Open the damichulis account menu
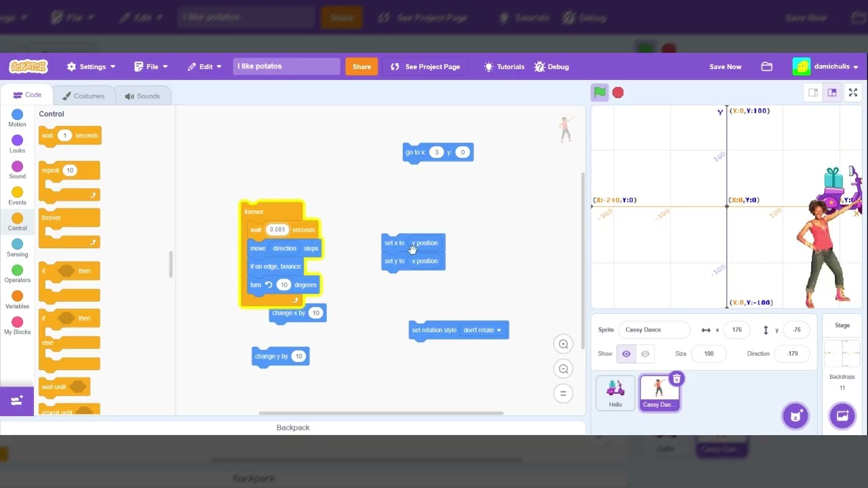The height and width of the screenshot is (488, 868). (825, 66)
